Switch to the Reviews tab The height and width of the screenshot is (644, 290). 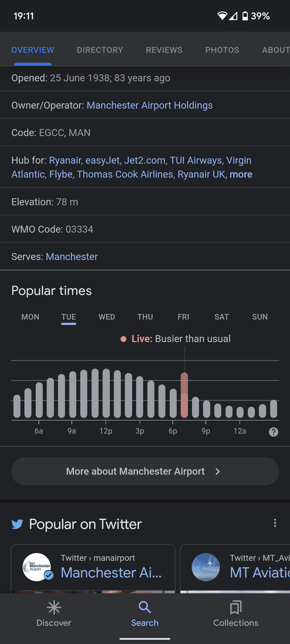pyautogui.click(x=164, y=50)
